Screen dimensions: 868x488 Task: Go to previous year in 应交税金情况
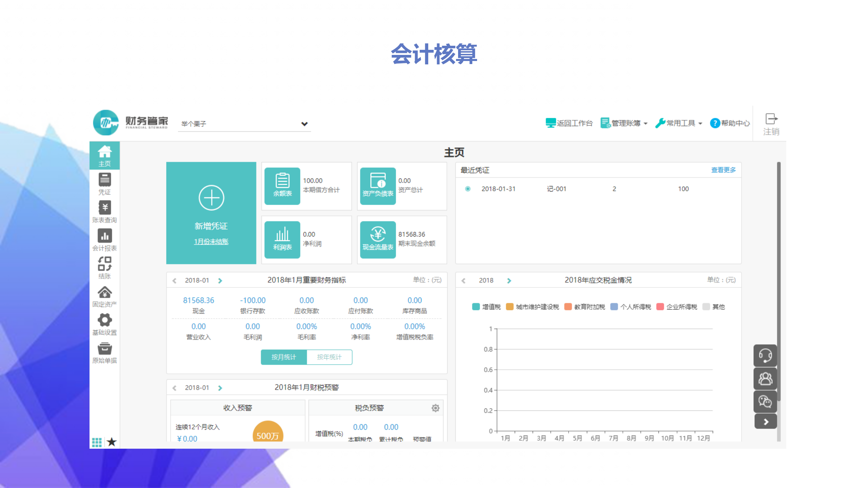click(463, 281)
